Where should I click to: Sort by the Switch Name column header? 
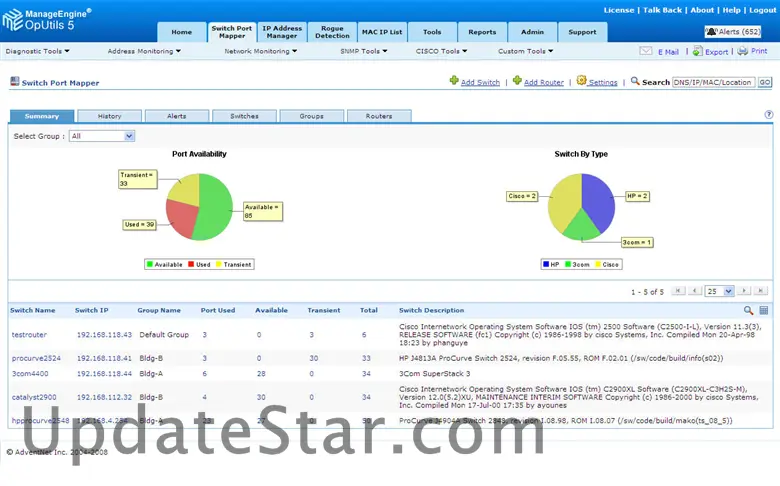click(x=33, y=310)
